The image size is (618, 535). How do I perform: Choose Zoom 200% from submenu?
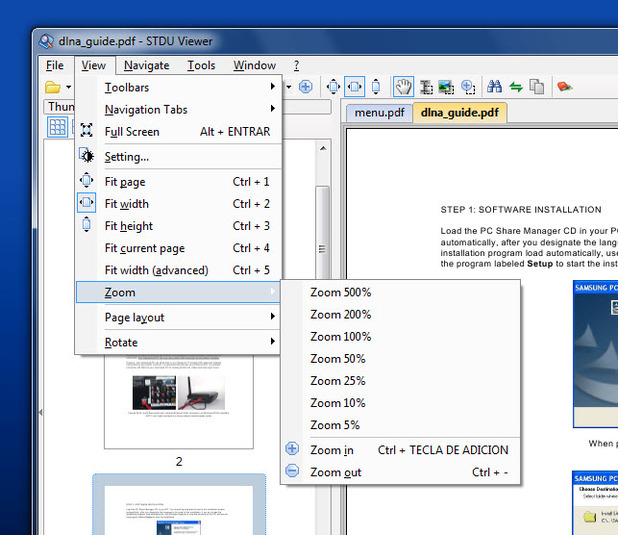point(340,314)
